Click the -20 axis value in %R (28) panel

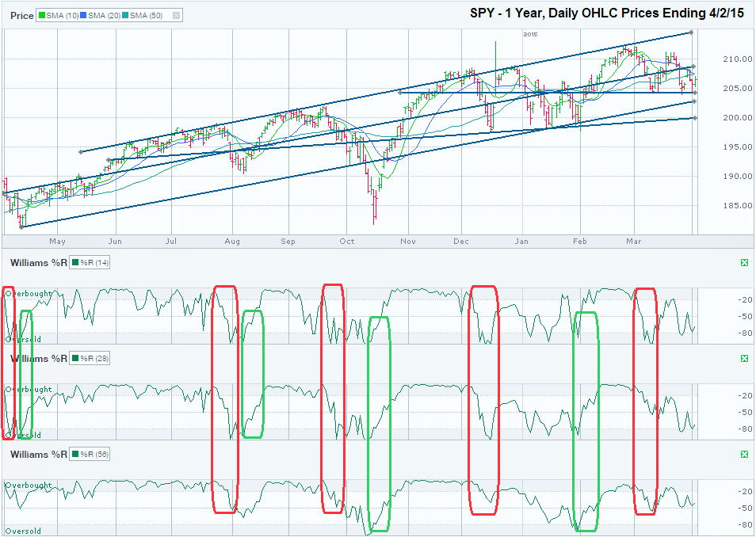point(745,396)
